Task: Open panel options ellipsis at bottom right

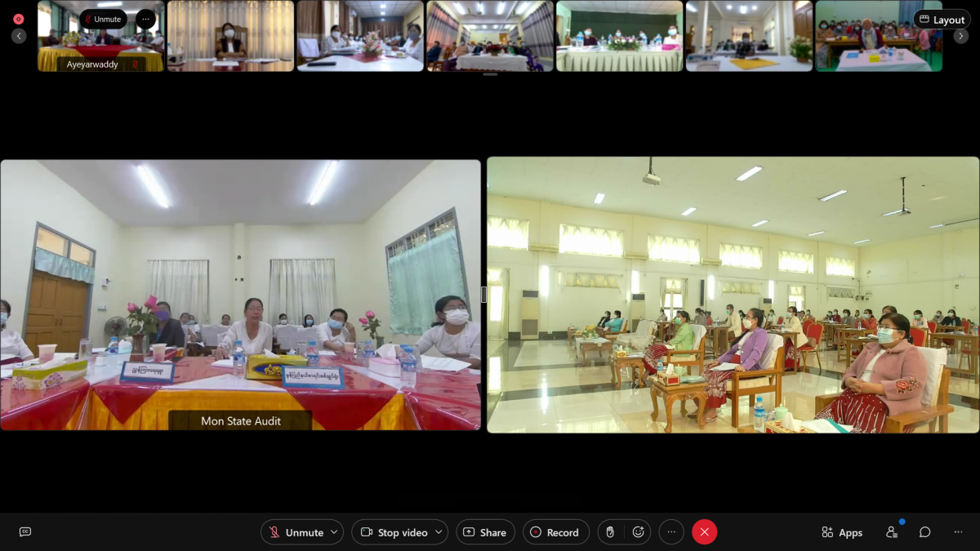Action: (x=958, y=532)
